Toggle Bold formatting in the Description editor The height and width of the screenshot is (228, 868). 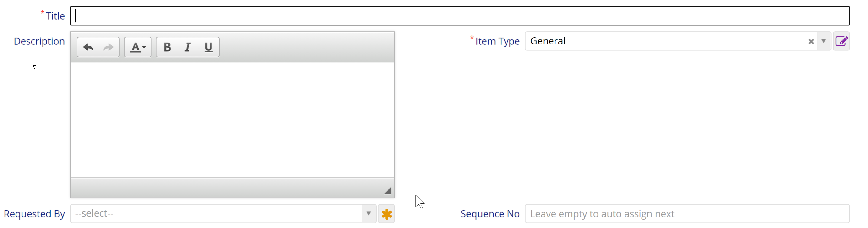tap(167, 47)
